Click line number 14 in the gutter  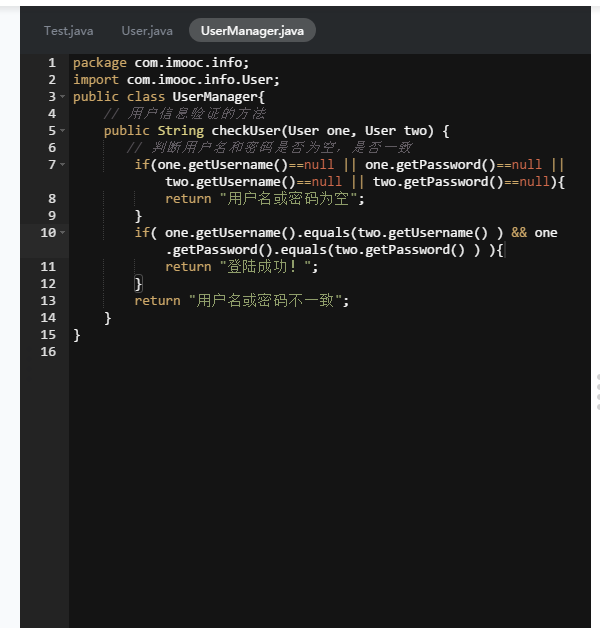[48, 318]
